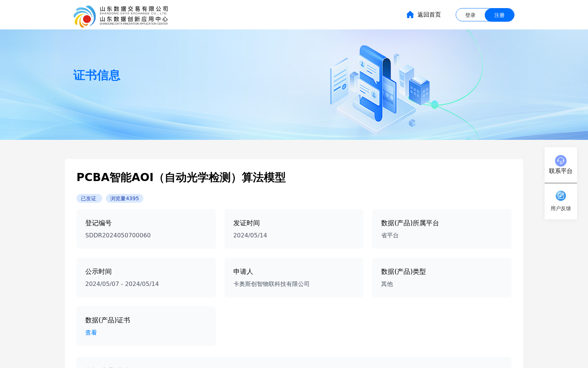Viewport: 588px width, 368px height.
Task: Click the 登录 button
Action: pyautogui.click(x=470, y=15)
